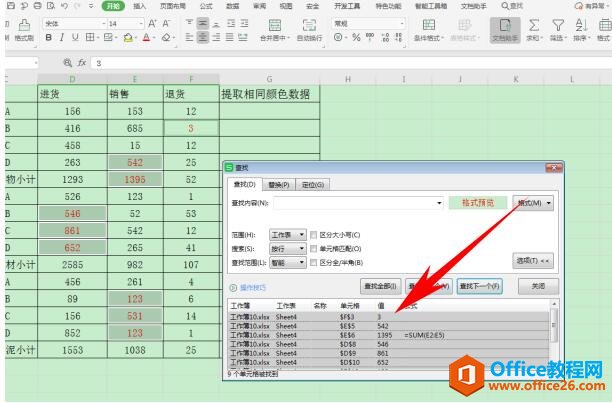Click the Align Right icon
612x403 pixels.
[216, 37]
